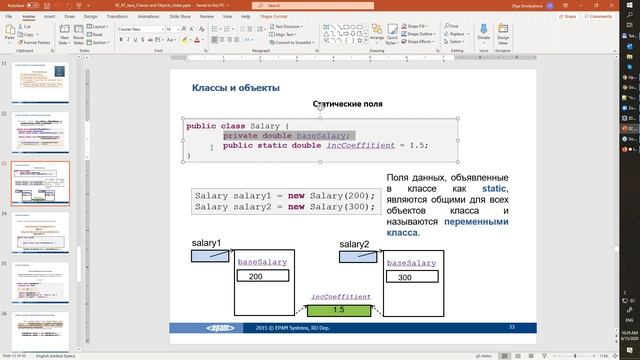Add a New Slide
Viewport: 640px width, 360px height.
(x=64, y=34)
